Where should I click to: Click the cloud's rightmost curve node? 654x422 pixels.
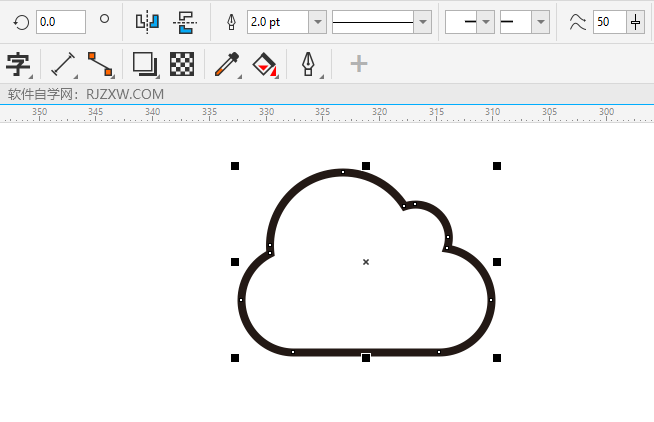click(491, 300)
